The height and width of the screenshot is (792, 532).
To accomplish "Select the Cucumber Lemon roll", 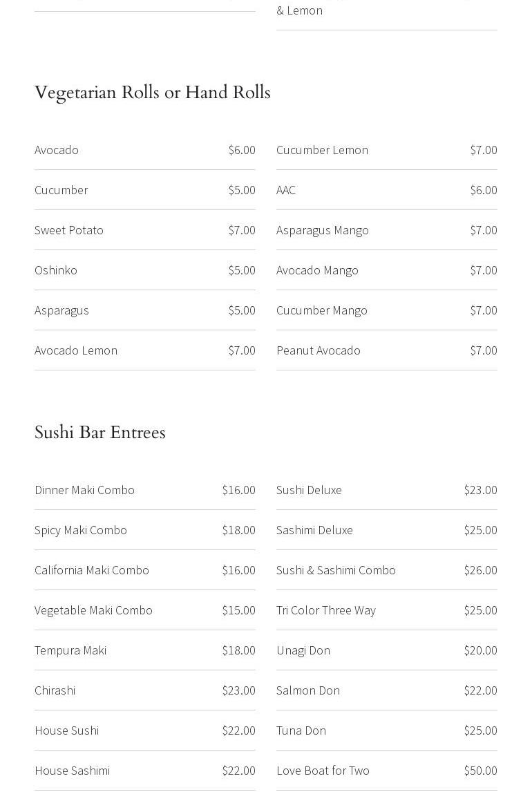I will point(322,150).
